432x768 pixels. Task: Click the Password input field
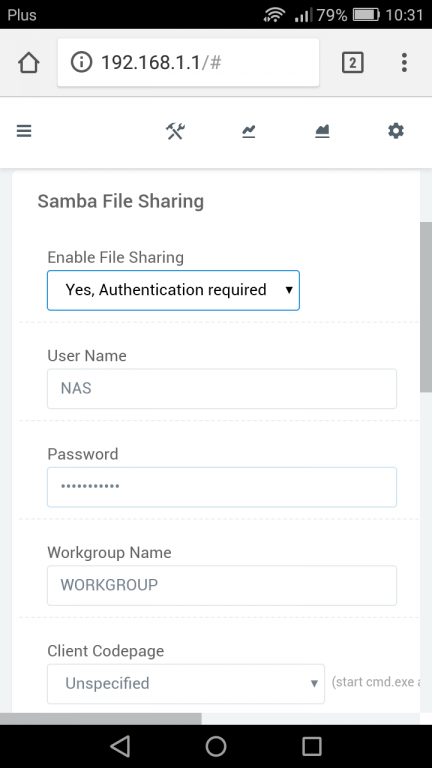[x=222, y=487]
